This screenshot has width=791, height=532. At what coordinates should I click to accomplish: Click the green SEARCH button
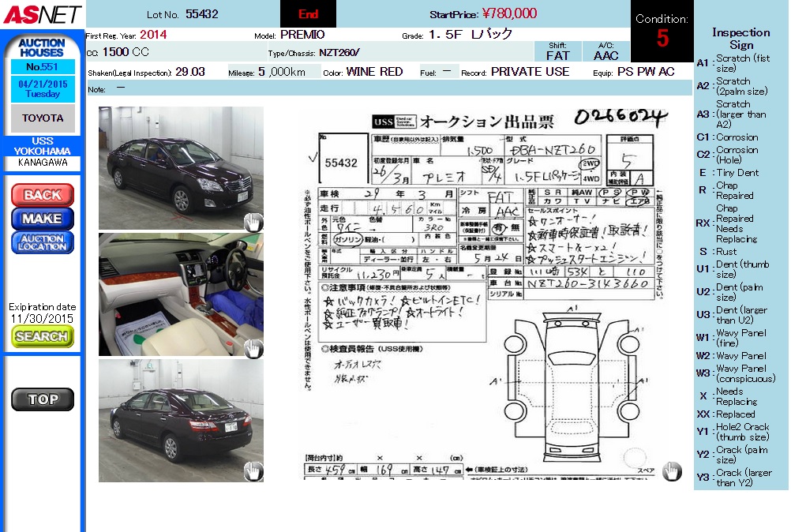[43, 336]
